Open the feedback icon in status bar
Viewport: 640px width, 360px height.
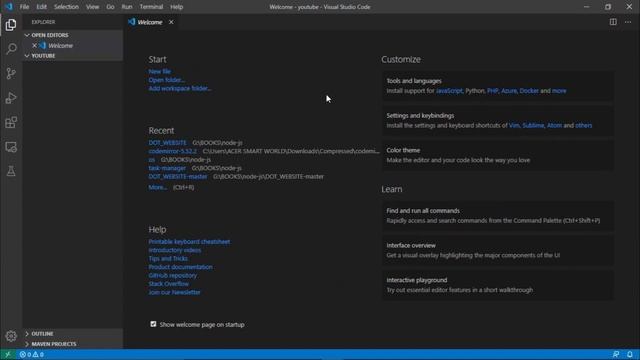tap(616, 354)
